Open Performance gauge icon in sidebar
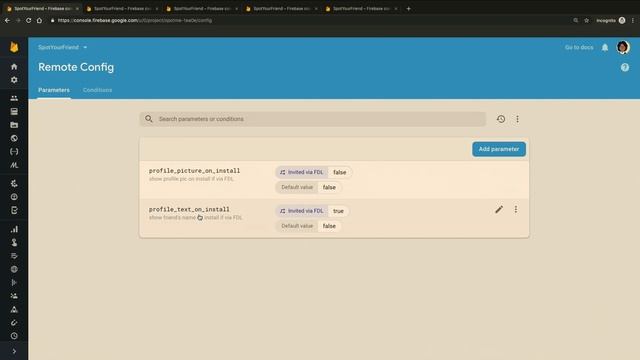 (x=14, y=197)
